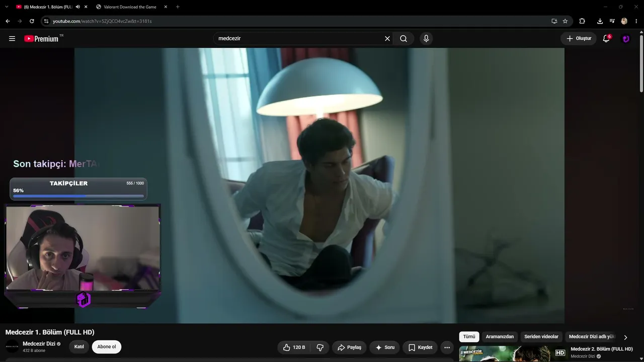Select Medcezir Dizi adlı yükleyen chip

pos(592,337)
